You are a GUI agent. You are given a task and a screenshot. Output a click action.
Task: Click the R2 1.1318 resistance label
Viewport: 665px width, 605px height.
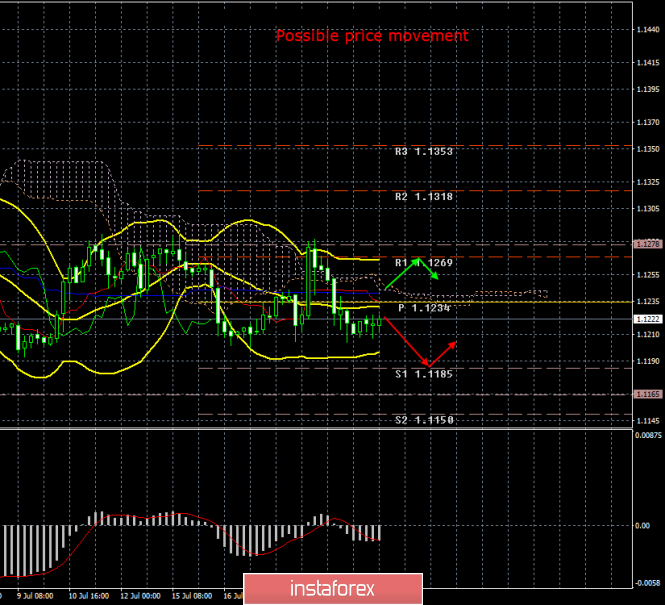point(423,197)
